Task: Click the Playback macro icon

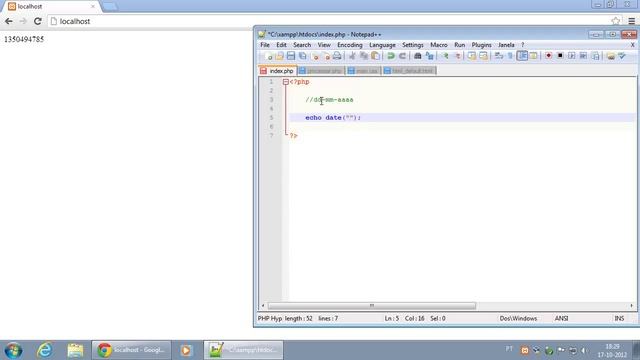Action: pos(571,56)
